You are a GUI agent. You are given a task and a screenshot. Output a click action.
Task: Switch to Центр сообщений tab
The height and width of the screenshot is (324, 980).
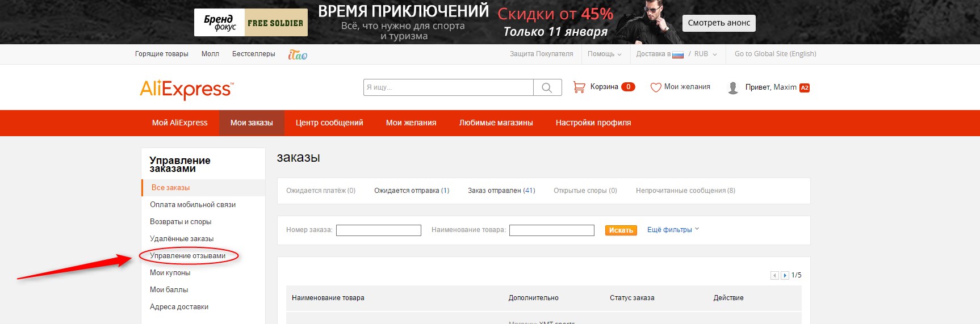click(x=329, y=123)
